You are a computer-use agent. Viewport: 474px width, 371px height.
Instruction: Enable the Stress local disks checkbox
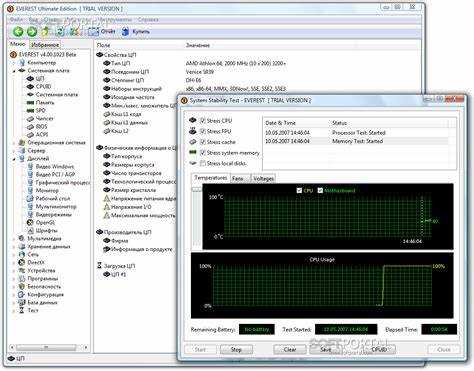[x=203, y=163]
